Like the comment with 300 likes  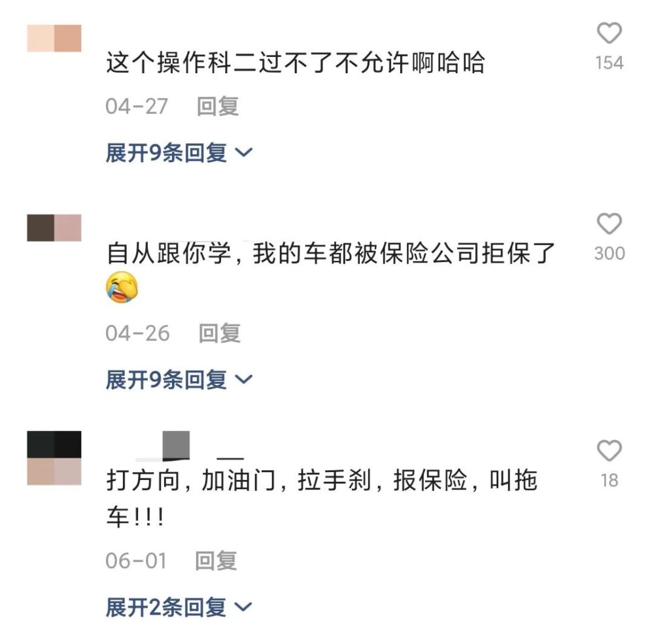pos(610,224)
